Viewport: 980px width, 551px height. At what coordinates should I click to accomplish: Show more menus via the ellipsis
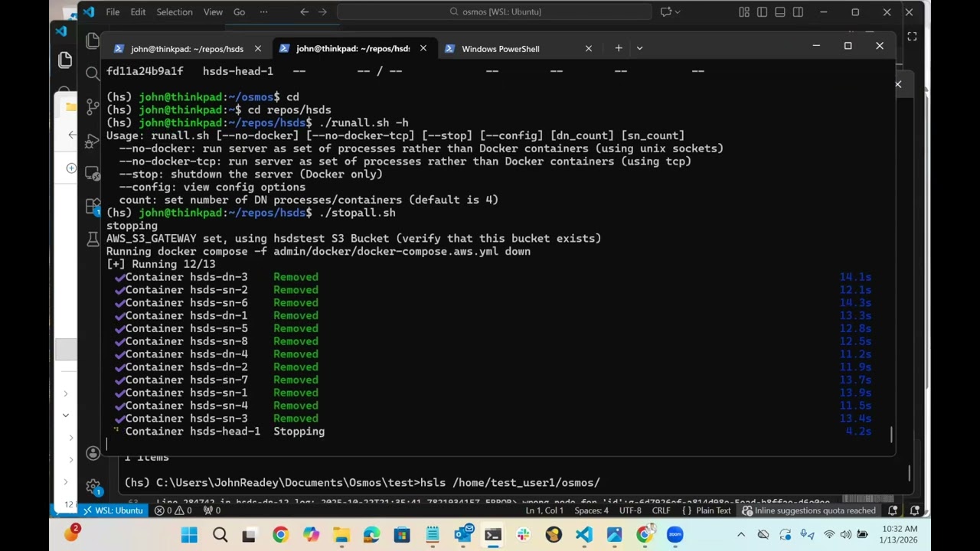264,12
